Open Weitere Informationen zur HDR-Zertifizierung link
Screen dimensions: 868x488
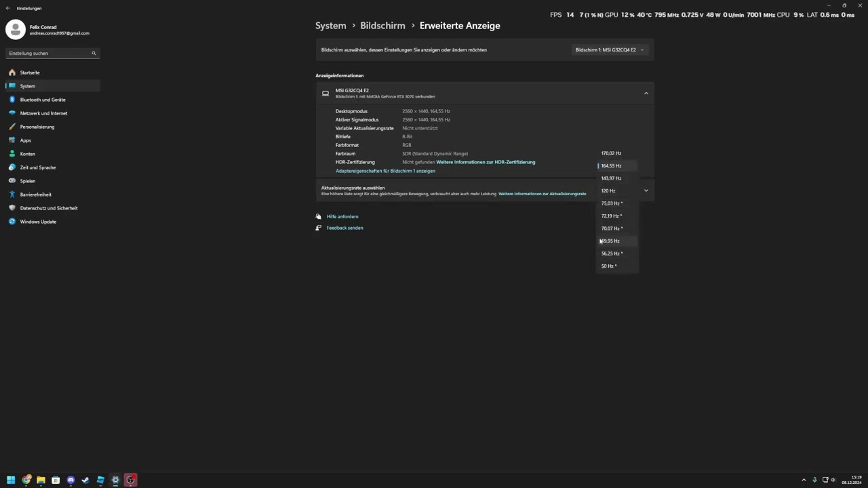coord(486,162)
